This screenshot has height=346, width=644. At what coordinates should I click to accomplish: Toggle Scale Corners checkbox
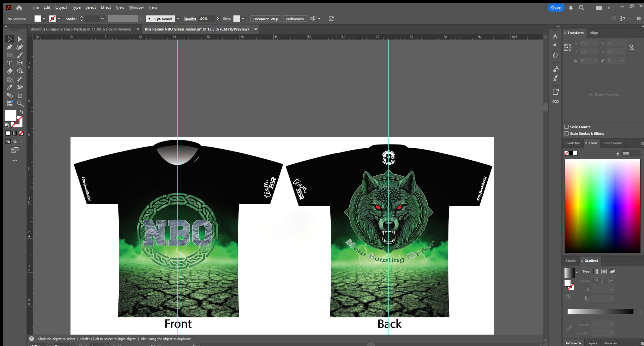(x=567, y=127)
